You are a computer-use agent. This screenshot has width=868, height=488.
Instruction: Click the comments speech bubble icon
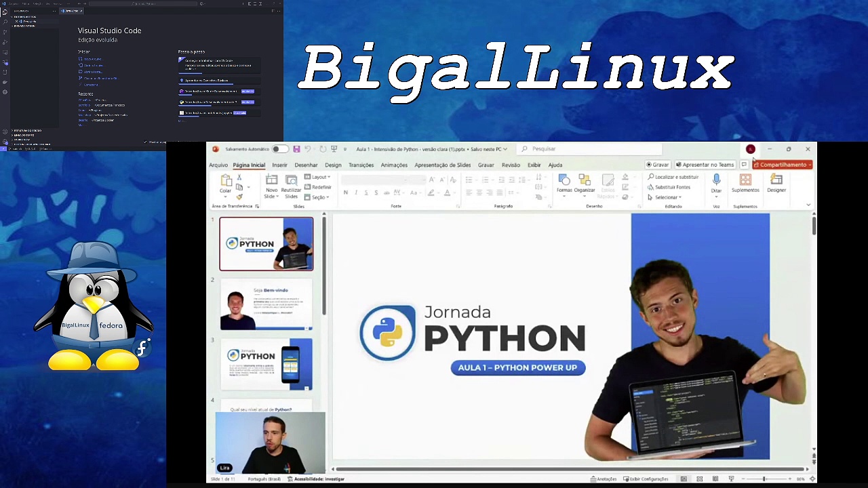[744, 165]
